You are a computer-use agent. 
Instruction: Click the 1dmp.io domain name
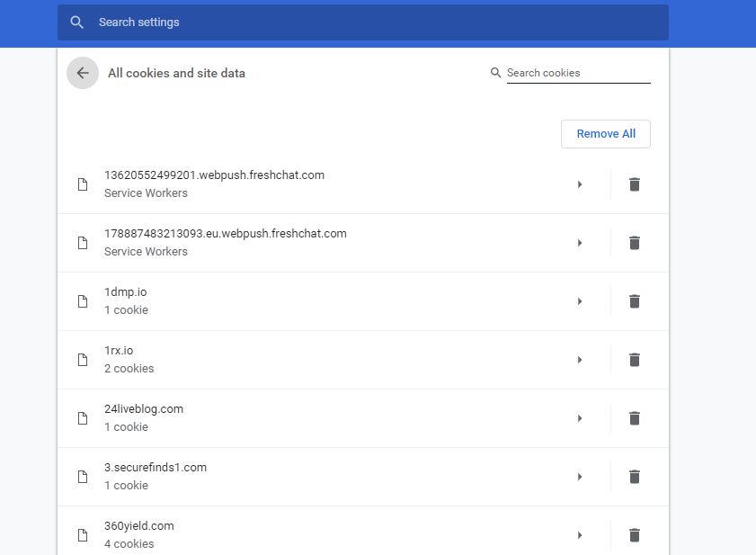[125, 292]
